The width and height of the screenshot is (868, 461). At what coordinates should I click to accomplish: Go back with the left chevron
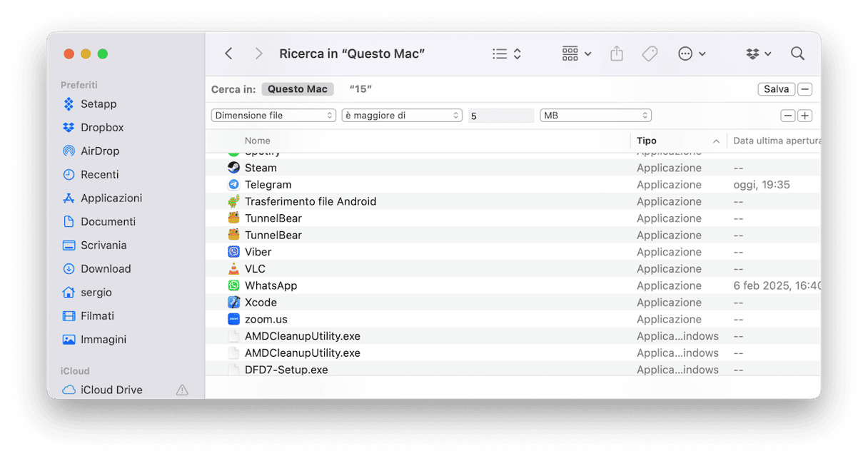coord(228,54)
